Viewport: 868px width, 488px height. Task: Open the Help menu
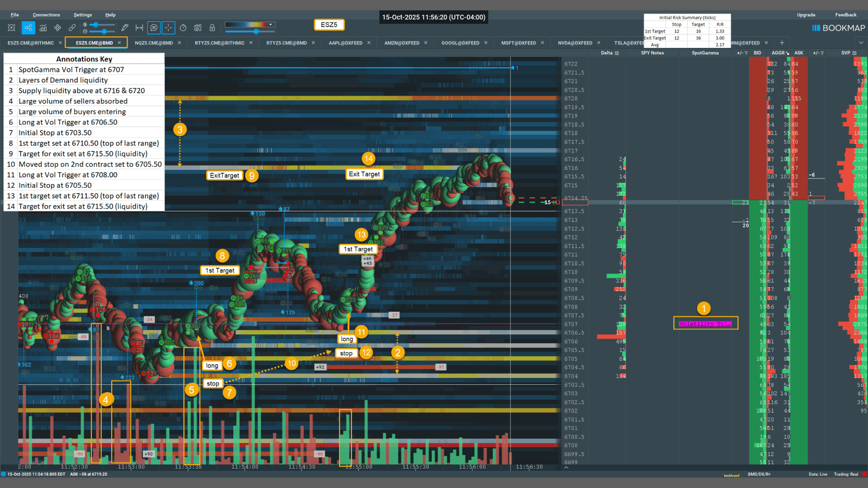[x=110, y=15]
